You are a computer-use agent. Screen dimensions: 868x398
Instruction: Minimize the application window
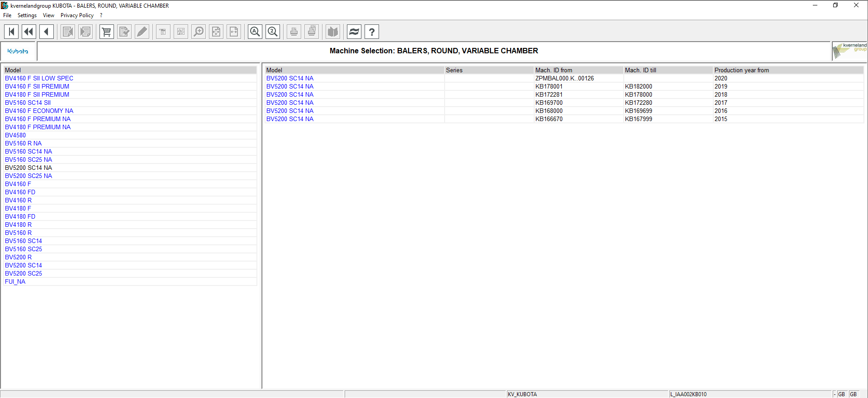815,5
